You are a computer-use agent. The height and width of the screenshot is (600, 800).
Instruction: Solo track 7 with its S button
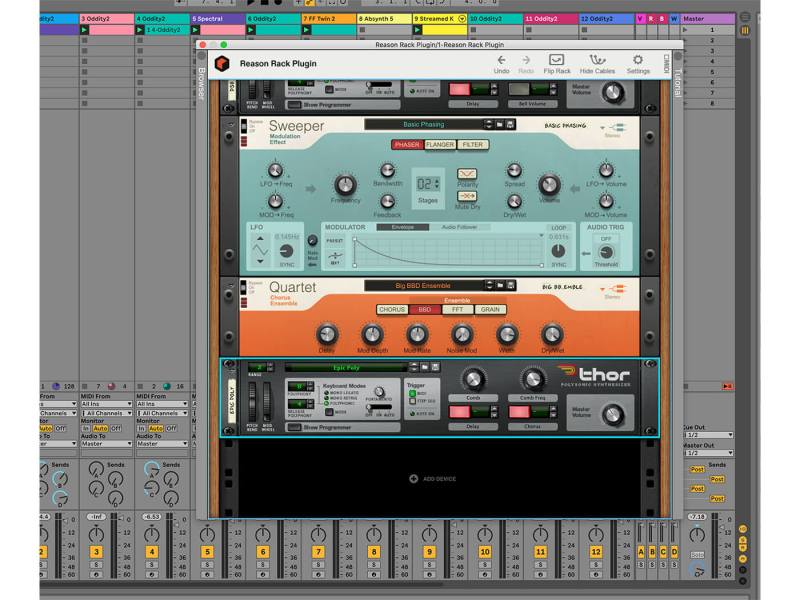click(x=318, y=565)
